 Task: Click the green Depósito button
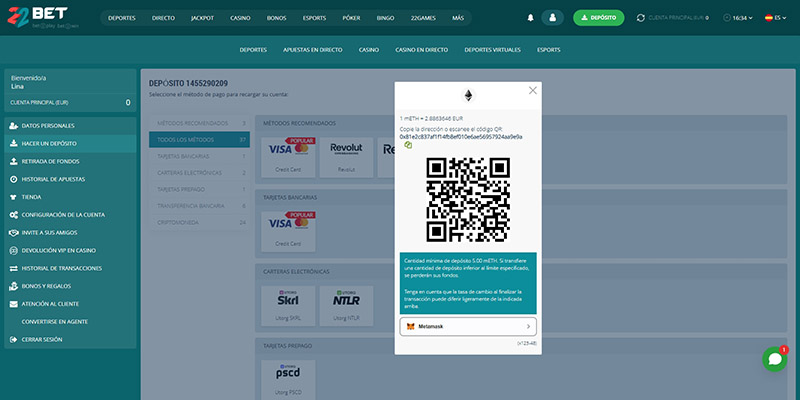coord(598,18)
